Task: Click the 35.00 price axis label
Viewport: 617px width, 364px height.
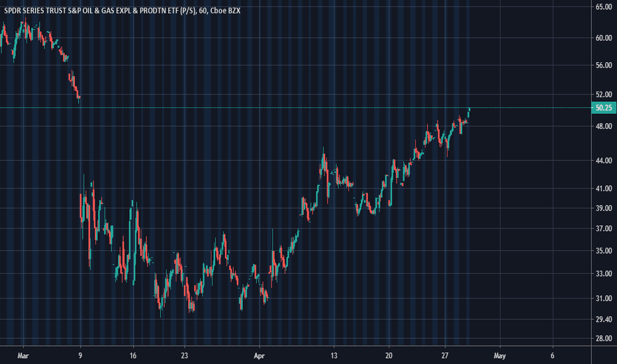Action: click(604, 251)
